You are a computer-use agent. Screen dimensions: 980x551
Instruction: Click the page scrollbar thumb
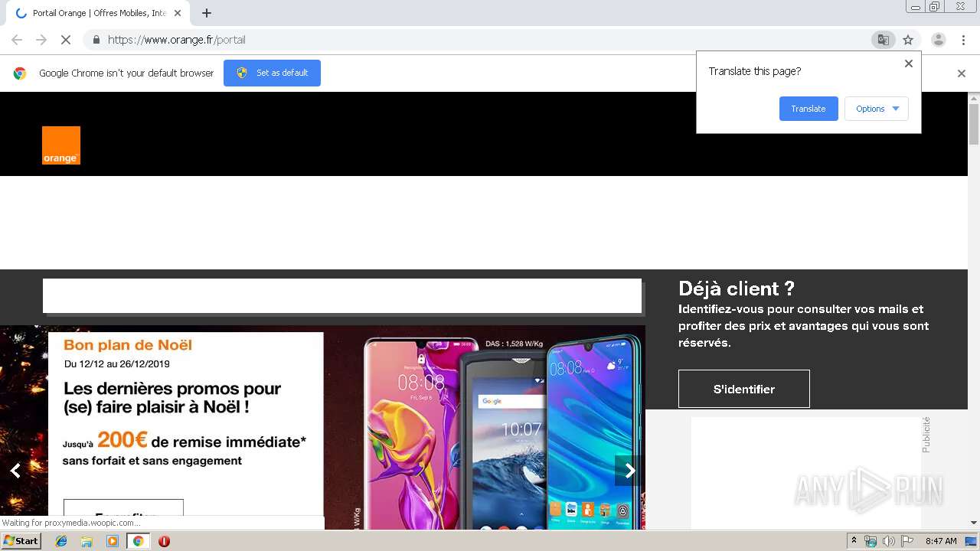pos(974,123)
